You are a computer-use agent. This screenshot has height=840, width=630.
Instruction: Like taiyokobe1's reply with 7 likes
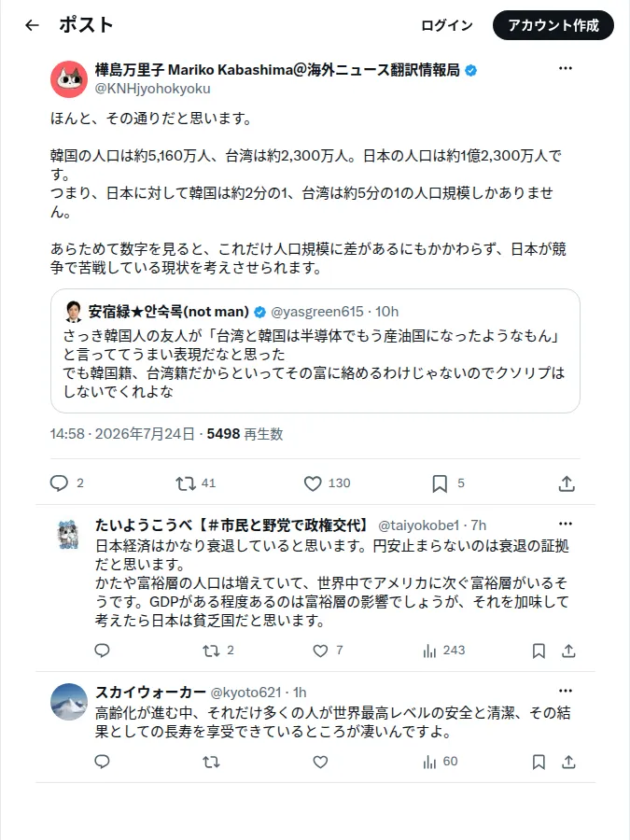(x=328, y=651)
